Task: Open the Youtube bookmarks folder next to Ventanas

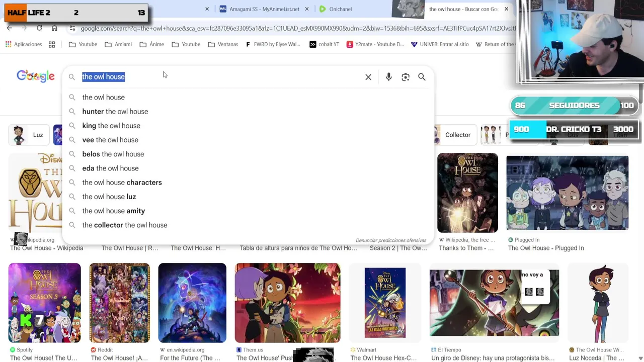Action: pyautogui.click(x=186, y=44)
